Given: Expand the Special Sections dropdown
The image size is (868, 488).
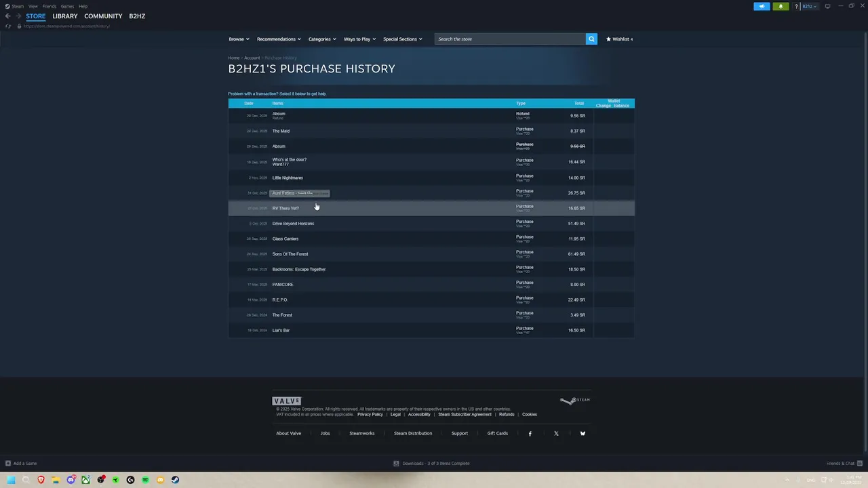Looking at the screenshot, I should coord(403,39).
